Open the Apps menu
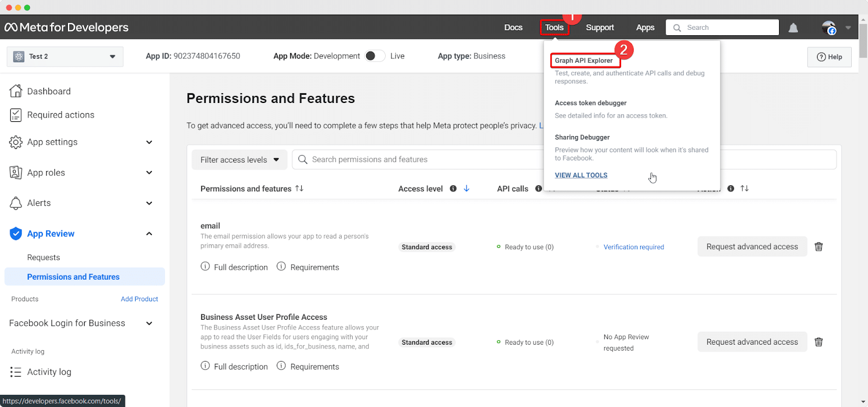Image resolution: width=868 pixels, height=407 pixels. tap(645, 27)
